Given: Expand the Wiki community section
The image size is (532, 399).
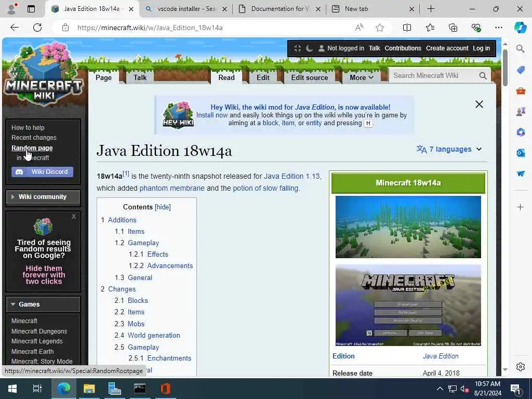Looking at the screenshot, I should pyautogui.click(x=43, y=197).
